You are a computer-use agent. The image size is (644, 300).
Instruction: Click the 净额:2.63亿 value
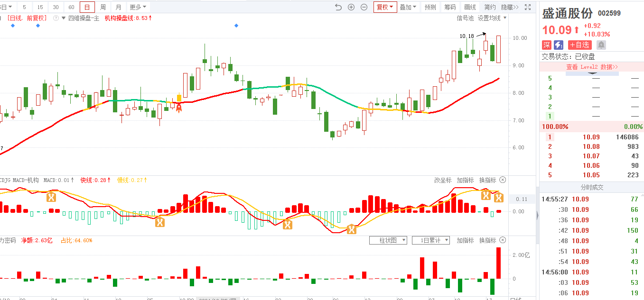tap(37, 240)
